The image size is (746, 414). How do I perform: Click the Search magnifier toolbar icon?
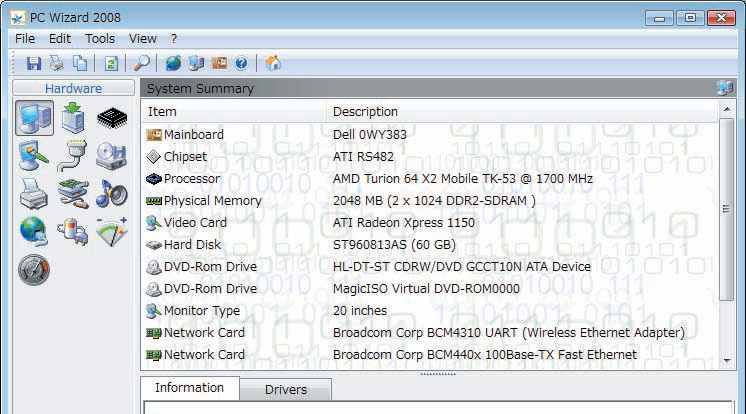click(x=142, y=63)
